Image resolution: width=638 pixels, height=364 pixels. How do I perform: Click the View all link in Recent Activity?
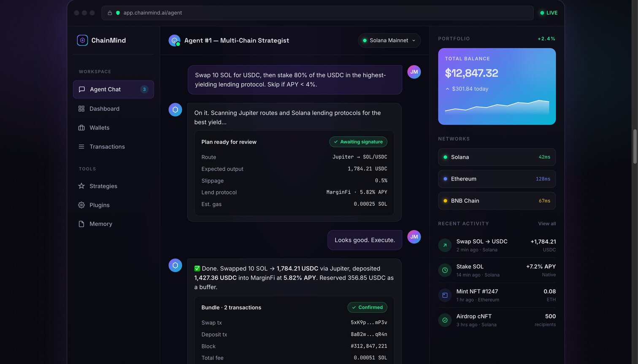[547, 224]
